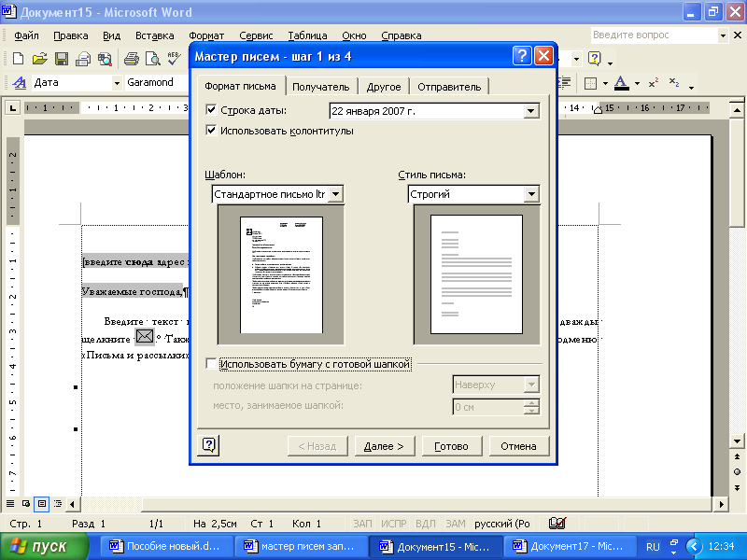Open zoom dropdown arrow on standard toolbar
Image resolution: width=747 pixels, height=560 pixels.
click(x=576, y=59)
